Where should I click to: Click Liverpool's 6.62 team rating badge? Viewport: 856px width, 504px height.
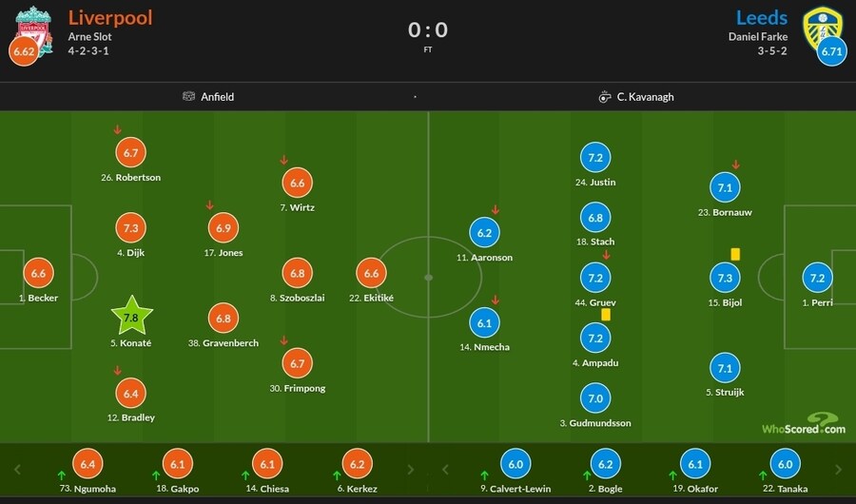coord(23,52)
